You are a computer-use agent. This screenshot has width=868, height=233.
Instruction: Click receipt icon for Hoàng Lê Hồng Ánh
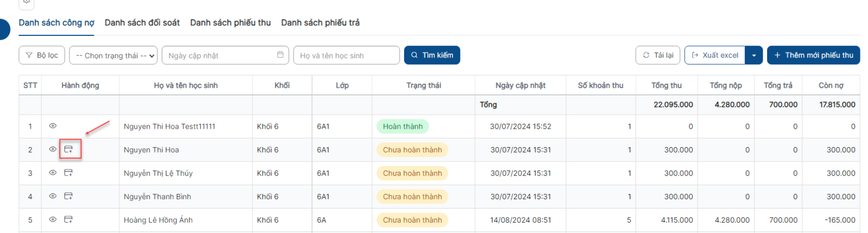(x=68, y=219)
